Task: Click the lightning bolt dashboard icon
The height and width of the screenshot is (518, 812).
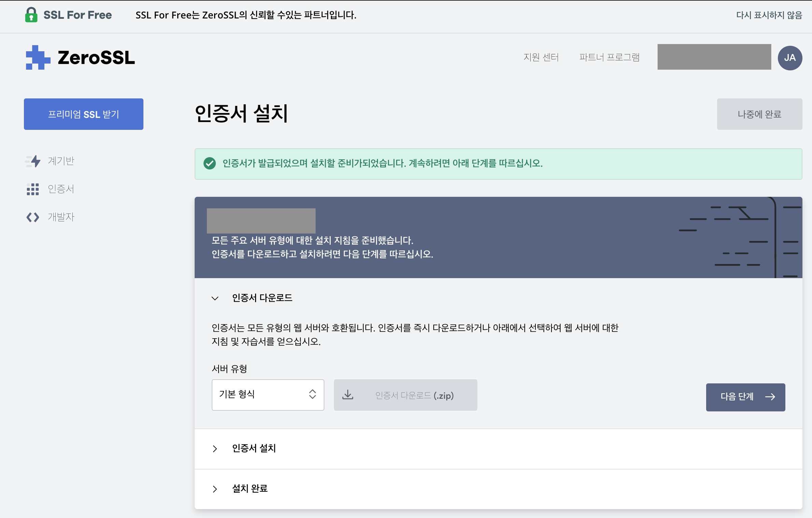Action: pyautogui.click(x=33, y=161)
